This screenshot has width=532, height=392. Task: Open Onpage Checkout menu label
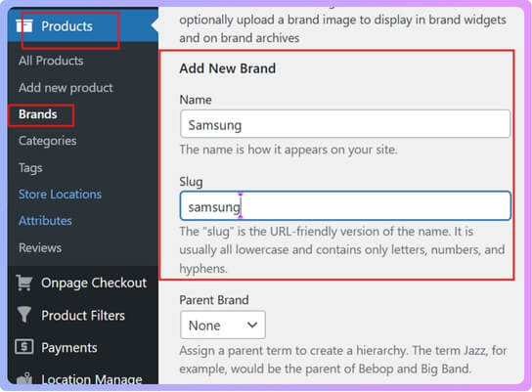pyautogui.click(x=94, y=283)
